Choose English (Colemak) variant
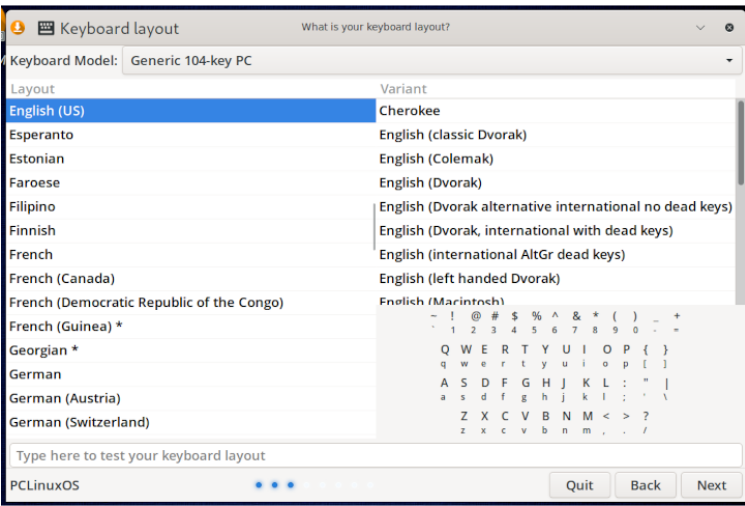Screen dimensions: 745x506 pyautogui.click(x=555, y=159)
